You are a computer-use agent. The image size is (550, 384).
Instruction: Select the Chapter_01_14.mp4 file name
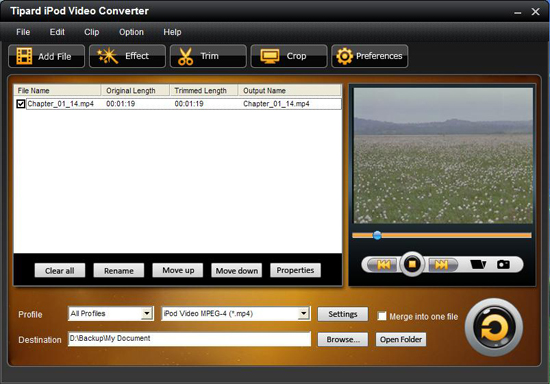point(61,104)
